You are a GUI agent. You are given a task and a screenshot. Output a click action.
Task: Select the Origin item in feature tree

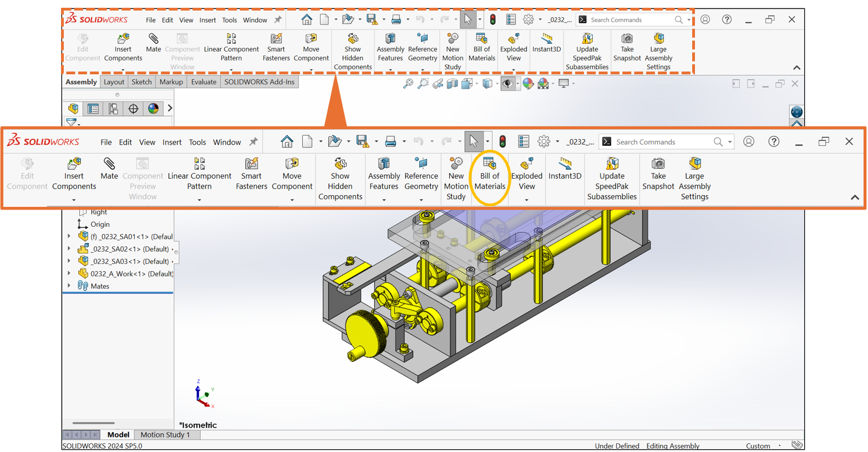100,225
